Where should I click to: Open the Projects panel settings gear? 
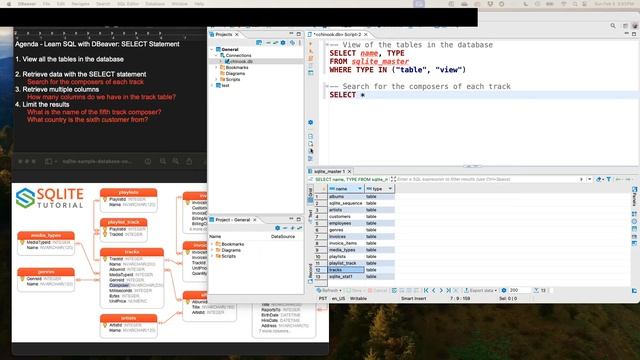pyautogui.click(x=283, y=43)
